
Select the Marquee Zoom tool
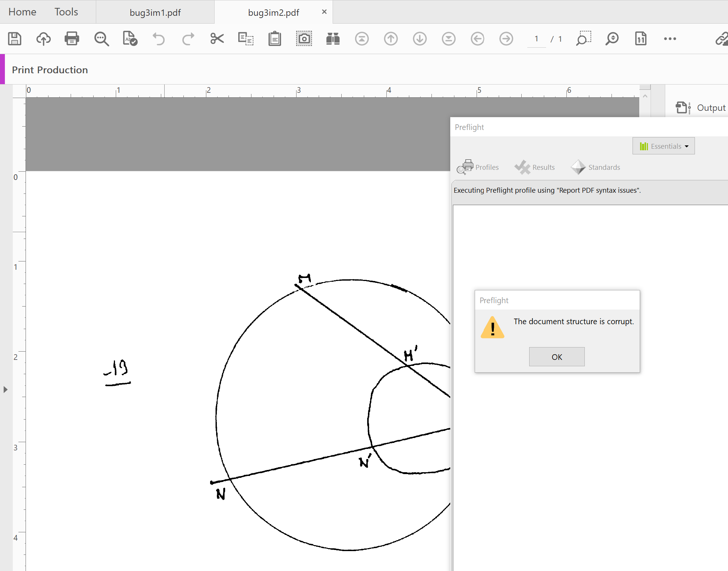584,39
